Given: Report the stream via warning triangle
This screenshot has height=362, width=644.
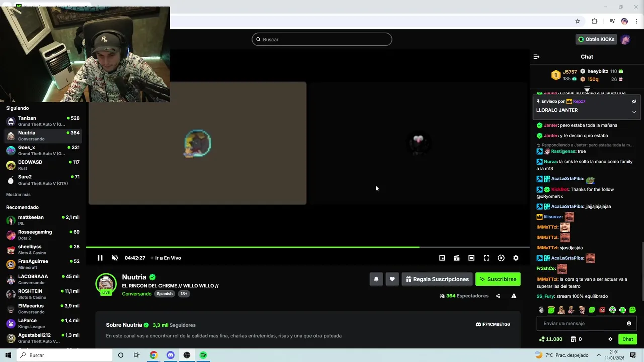Looking at the screenshot, I should click(514, 296).
